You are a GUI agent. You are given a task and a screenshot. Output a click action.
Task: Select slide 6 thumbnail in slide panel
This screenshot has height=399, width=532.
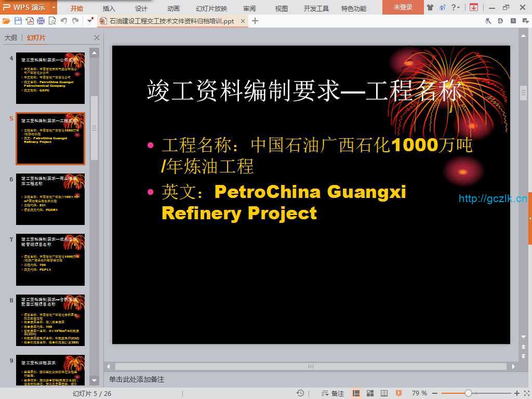(50, 199)
